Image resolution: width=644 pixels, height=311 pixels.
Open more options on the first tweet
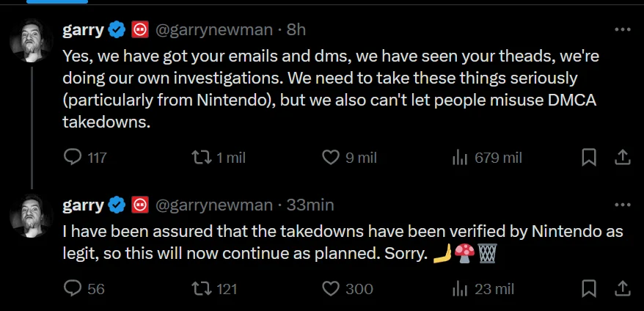pyautogui.click(x=622, y=30)
